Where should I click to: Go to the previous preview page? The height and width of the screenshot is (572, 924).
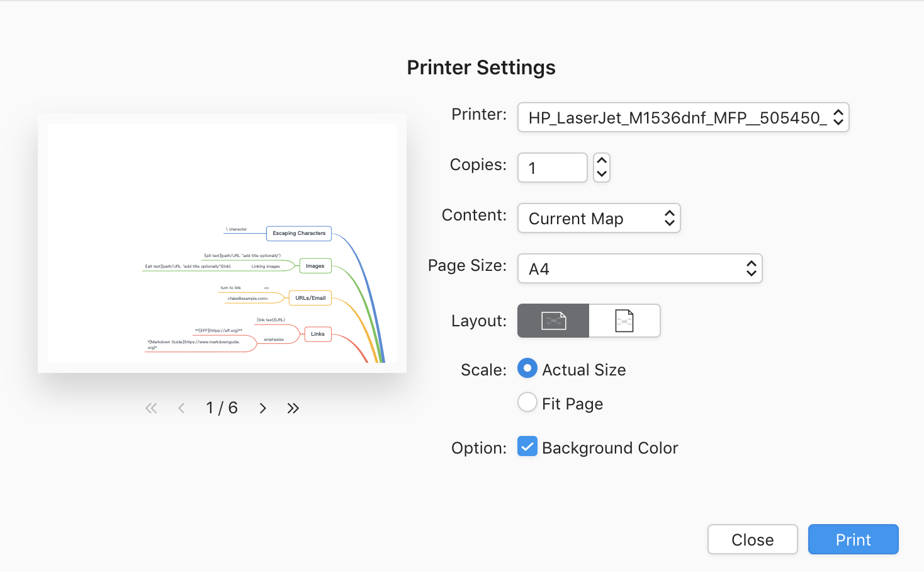coord(181,408)
